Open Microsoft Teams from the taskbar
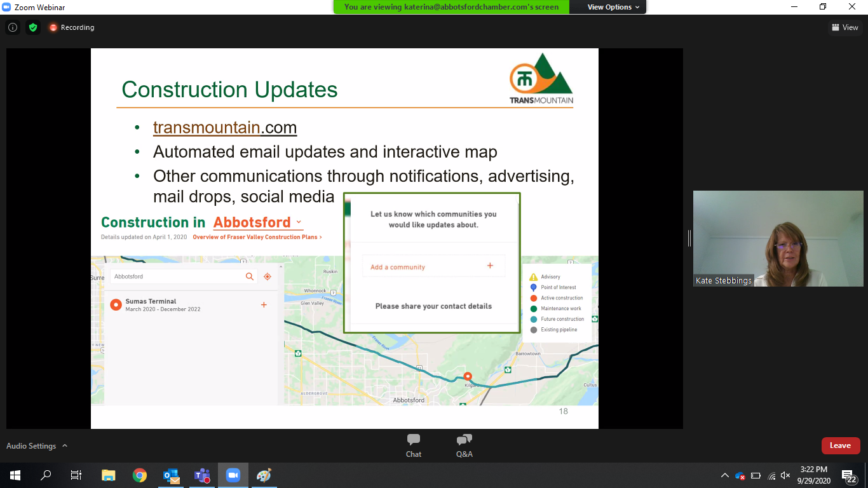Viewport: 868px width, 488px height. (202, 475)
